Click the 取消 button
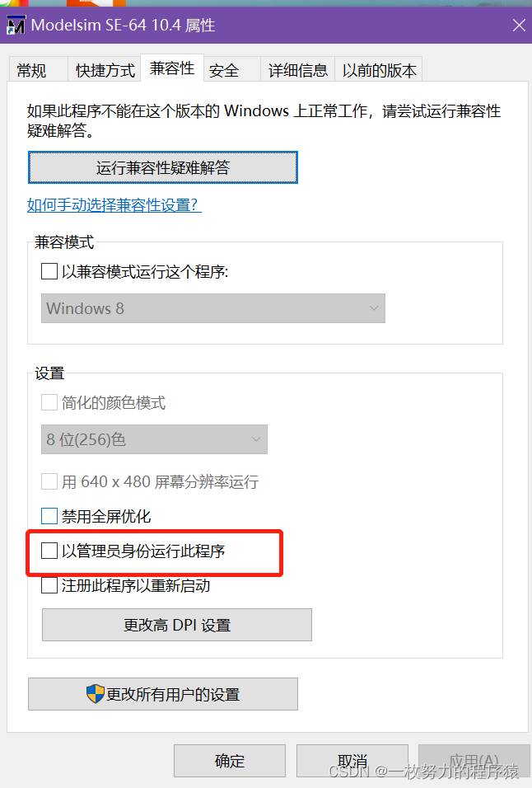 click(352, 761)
